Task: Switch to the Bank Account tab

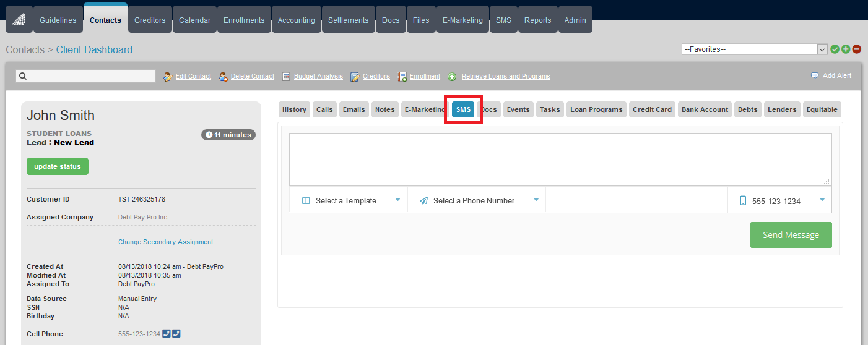Action: (705, 109)
